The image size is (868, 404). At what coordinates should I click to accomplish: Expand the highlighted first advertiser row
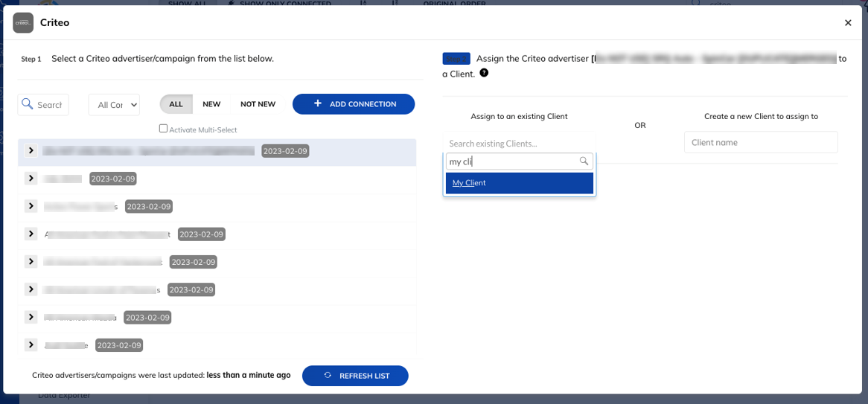[x=31, y=150]
